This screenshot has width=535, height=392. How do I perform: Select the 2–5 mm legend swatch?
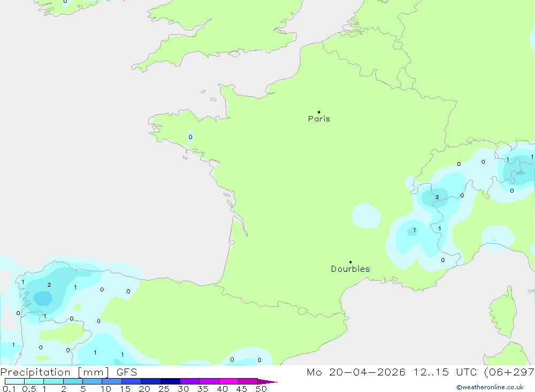[x=73, y=381]
